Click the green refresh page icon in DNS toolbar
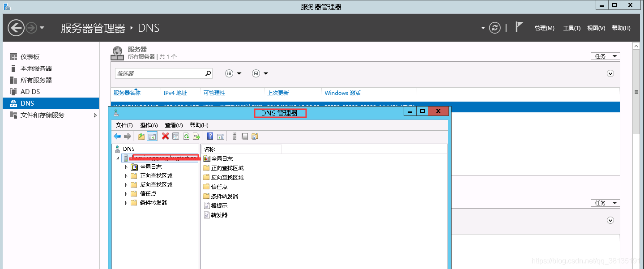This screenshot has height=269, width=644. 186,137
